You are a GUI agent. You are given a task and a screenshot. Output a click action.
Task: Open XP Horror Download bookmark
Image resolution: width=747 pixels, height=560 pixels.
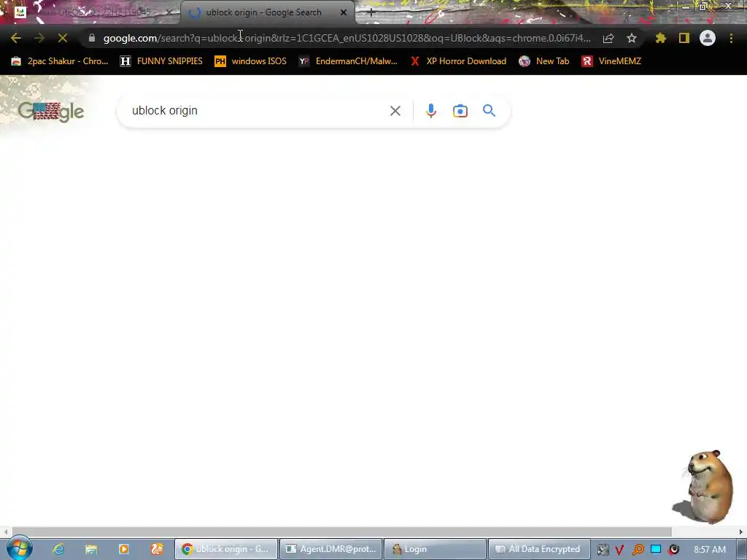458,61
